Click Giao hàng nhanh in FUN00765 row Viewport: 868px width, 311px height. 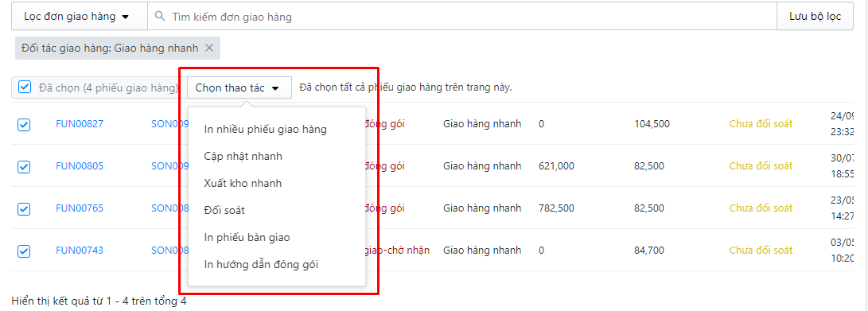click(x=482, y=208)
